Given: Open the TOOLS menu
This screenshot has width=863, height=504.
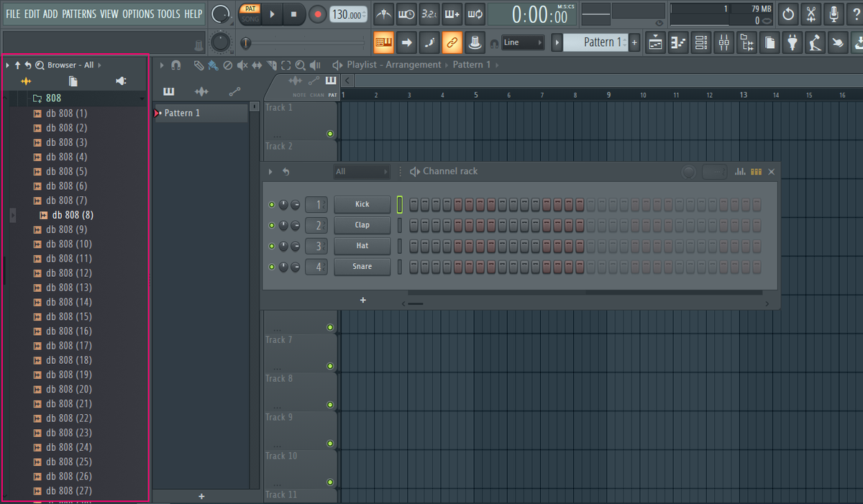Looking at the screenshot, I should pos(169,14).
